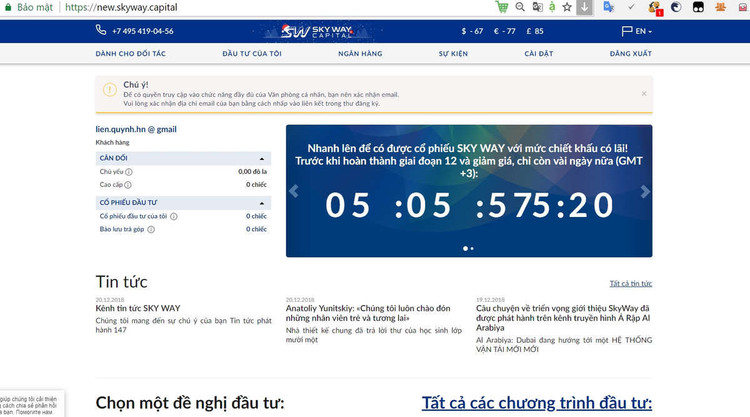750x417 pixels.
Task: Open the Google Translate extension icon
Action: 608,7
